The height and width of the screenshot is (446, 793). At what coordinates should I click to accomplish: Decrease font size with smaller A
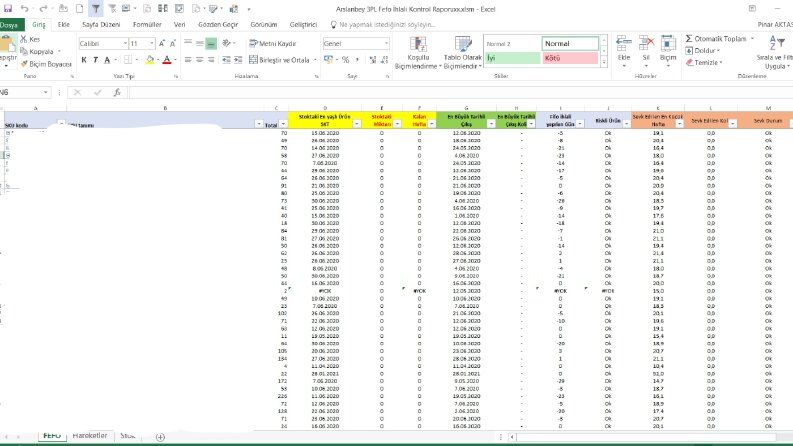pos(172,43)
